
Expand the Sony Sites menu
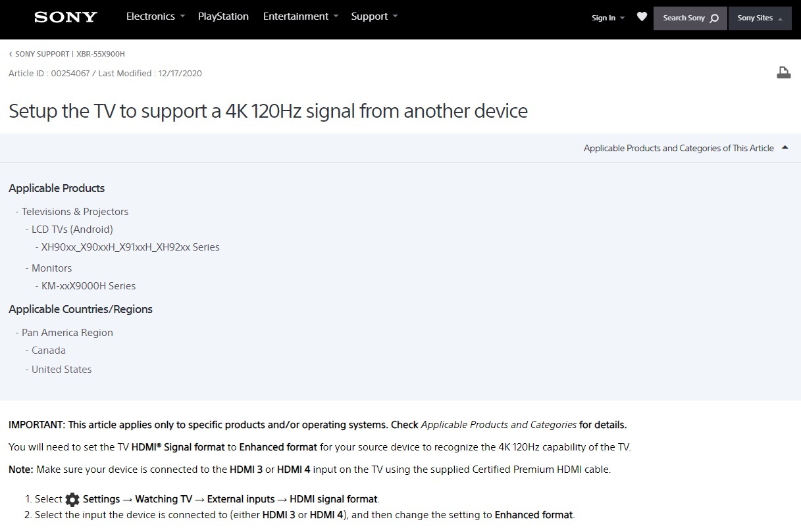760,18
